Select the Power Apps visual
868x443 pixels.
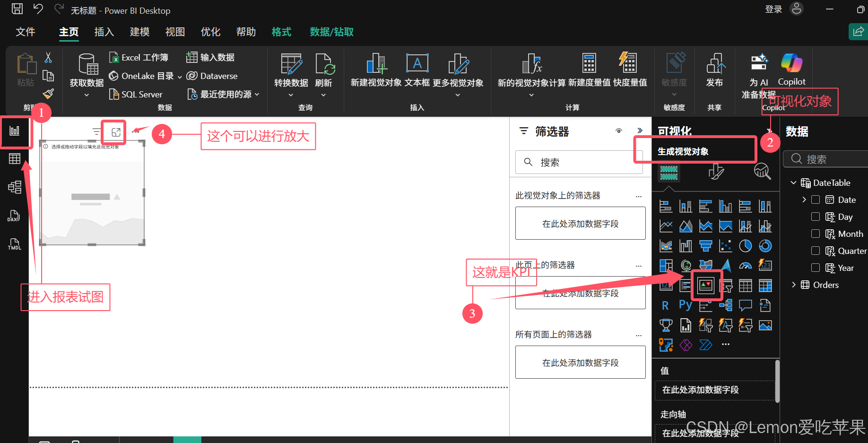pyautogui.click(x=686, y=345)
